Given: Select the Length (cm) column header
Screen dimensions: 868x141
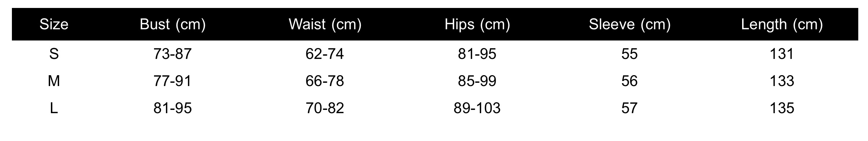Looking at the screenshot, I should [782, 25].
